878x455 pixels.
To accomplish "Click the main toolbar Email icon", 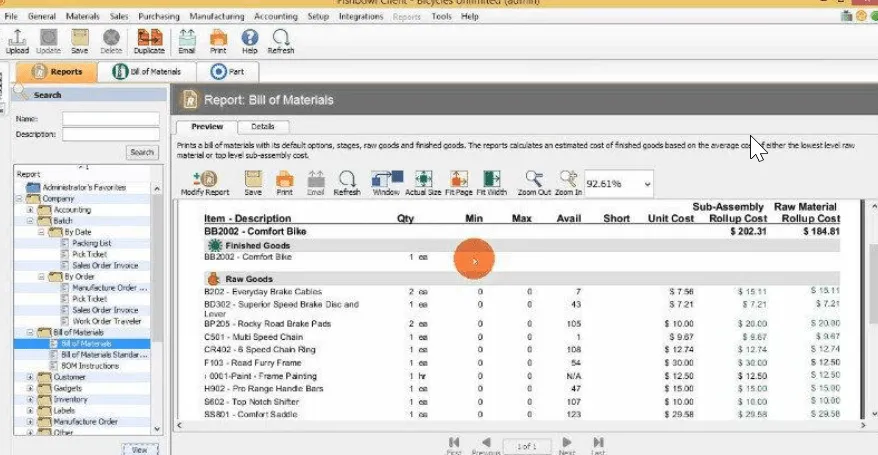I will click(x=186, y=41).
